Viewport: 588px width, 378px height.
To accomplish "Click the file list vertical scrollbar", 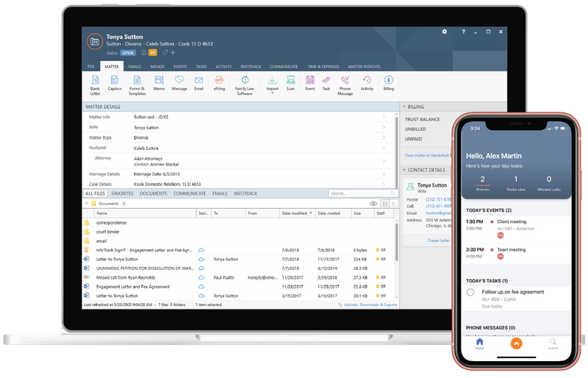I will [396, 242].
